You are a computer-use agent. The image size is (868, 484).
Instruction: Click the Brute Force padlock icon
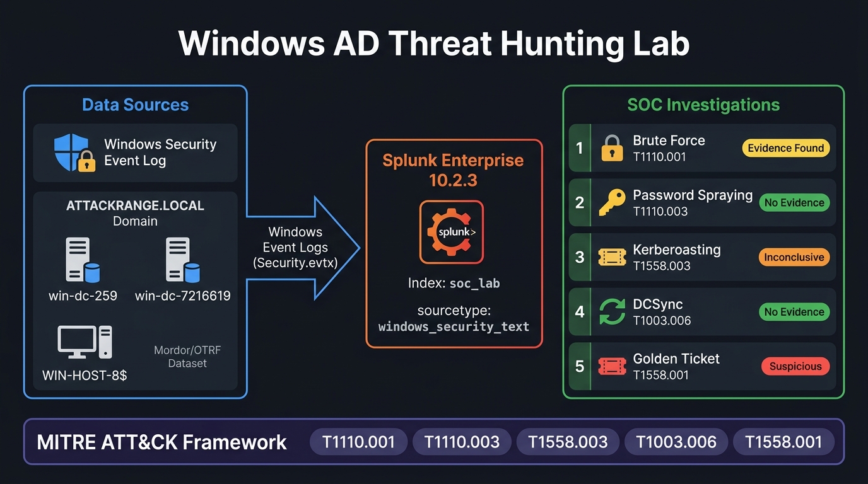[x=612, y=149]
